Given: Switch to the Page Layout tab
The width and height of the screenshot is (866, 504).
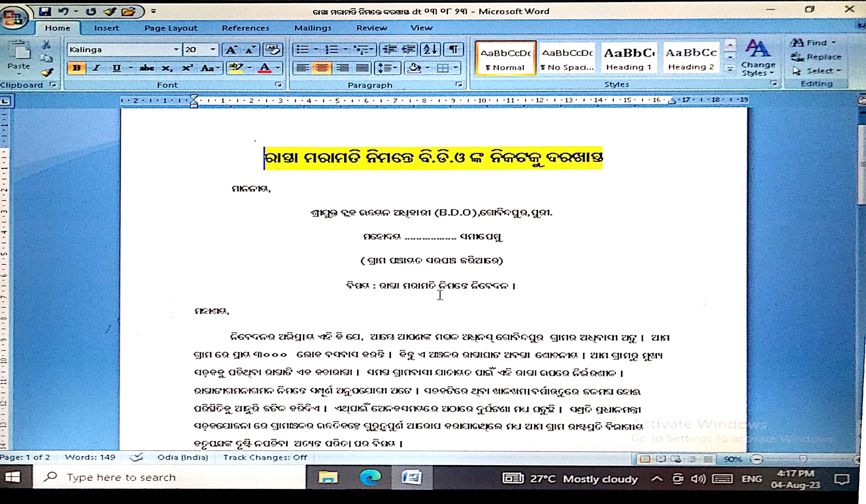Looking at the screenshot, I should pyautogui.click(x=171, y=28).
